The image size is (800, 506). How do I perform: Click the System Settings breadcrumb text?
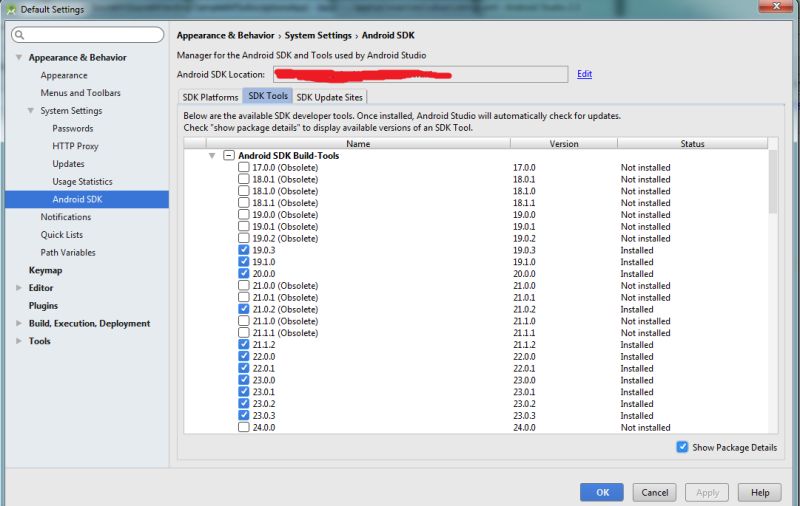(318, 35)
